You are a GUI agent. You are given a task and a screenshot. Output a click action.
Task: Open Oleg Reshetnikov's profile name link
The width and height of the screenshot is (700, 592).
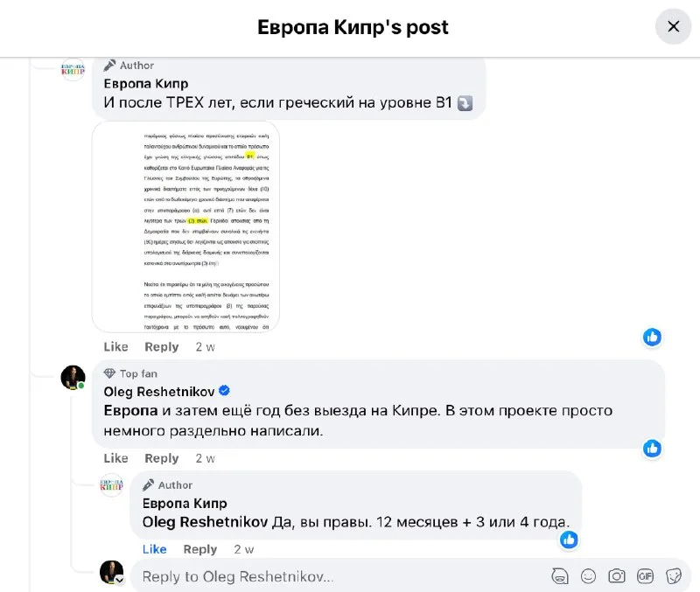click(159, 392)
